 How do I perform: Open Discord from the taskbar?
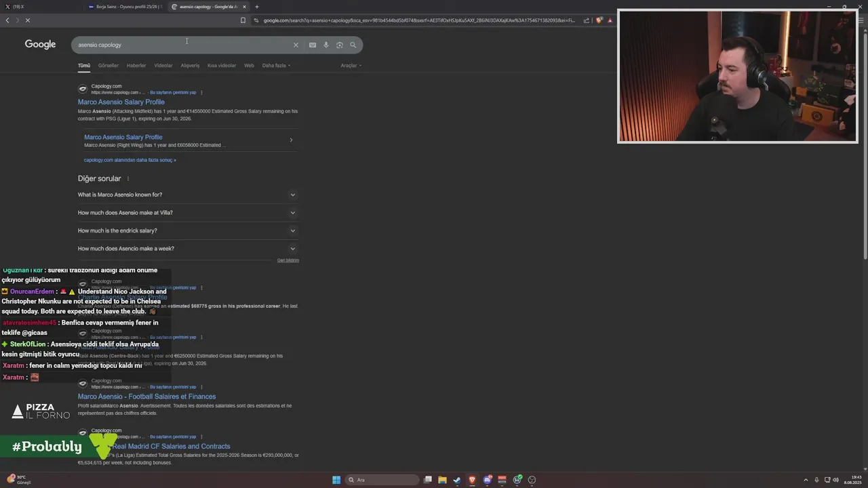(x=487, y=480)
